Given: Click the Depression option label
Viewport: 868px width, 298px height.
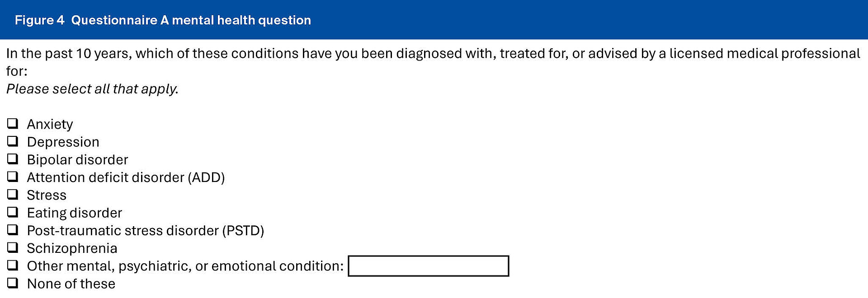Looking at the screenshot, I should click(x=63, y=142).
